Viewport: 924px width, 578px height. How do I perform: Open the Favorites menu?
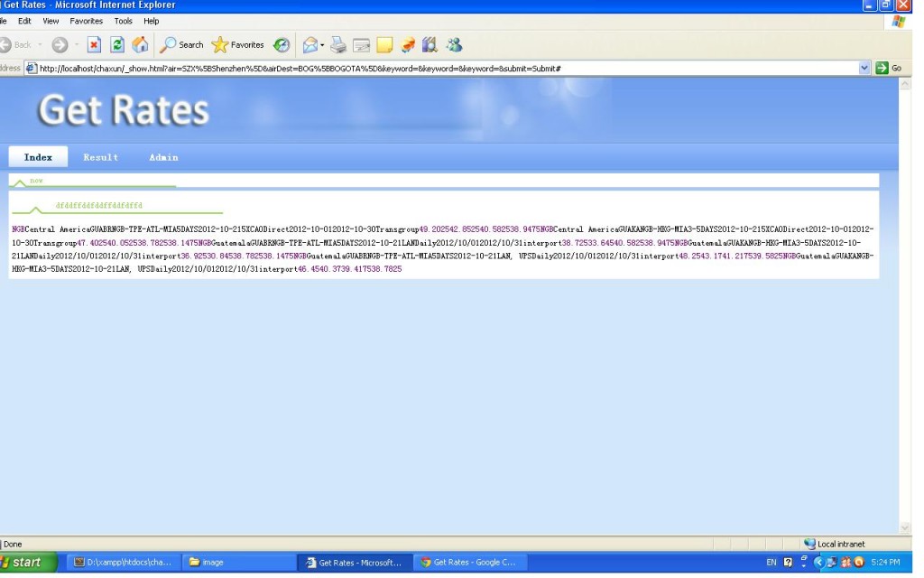86,22
